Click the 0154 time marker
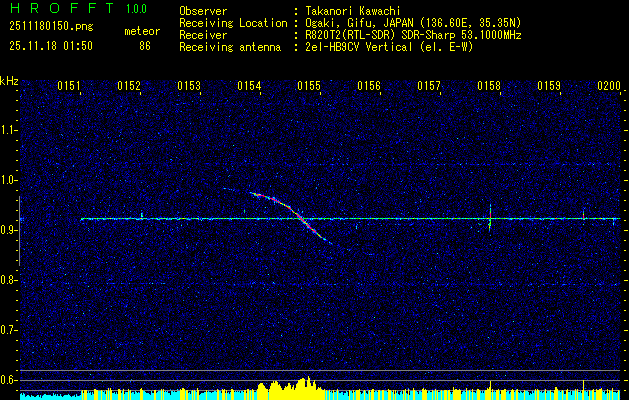Image resolution: width=629 pixels, height=400 pixels. [x=249, y=86]
